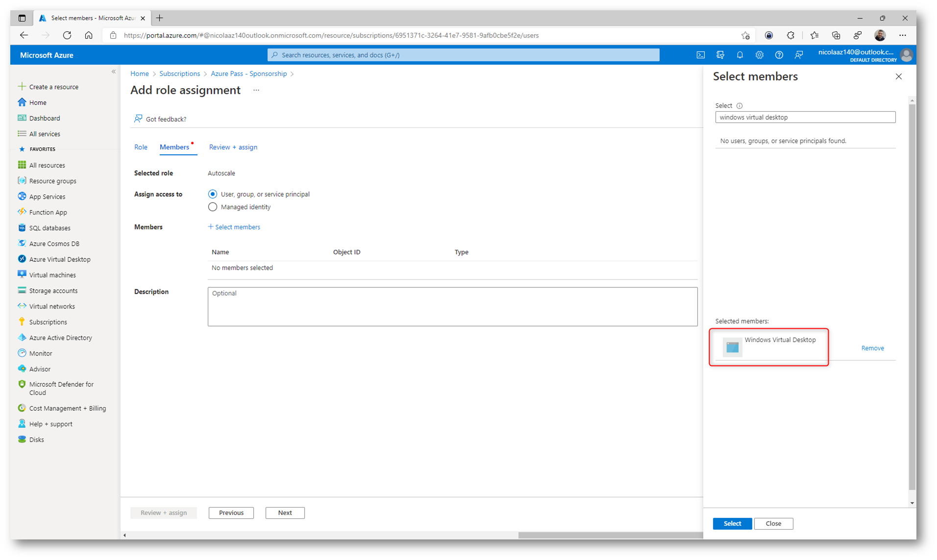Click Azure Pass - Sponsorship breadcrumb
The image size is (937, 560).
click(249, 73)
